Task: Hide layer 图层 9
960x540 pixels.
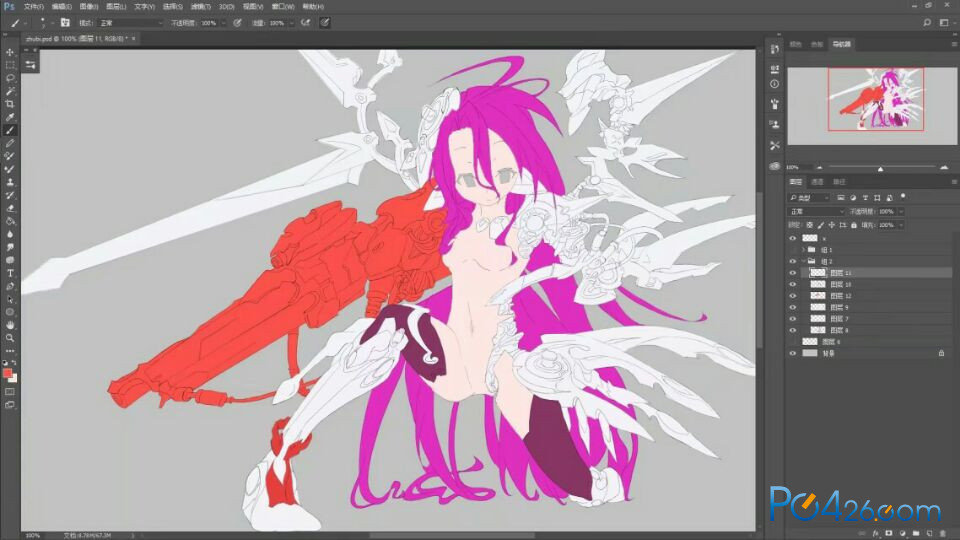Action: [793, 307]
